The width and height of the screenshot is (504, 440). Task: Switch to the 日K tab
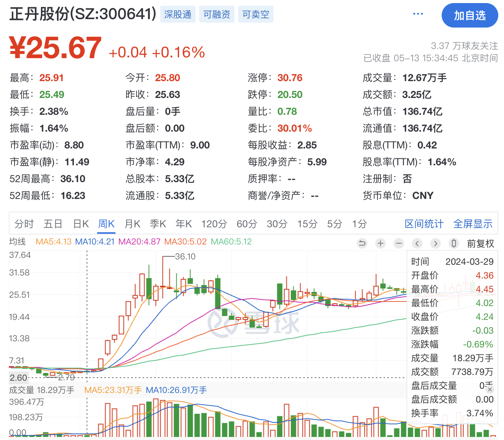coord(81,224)
